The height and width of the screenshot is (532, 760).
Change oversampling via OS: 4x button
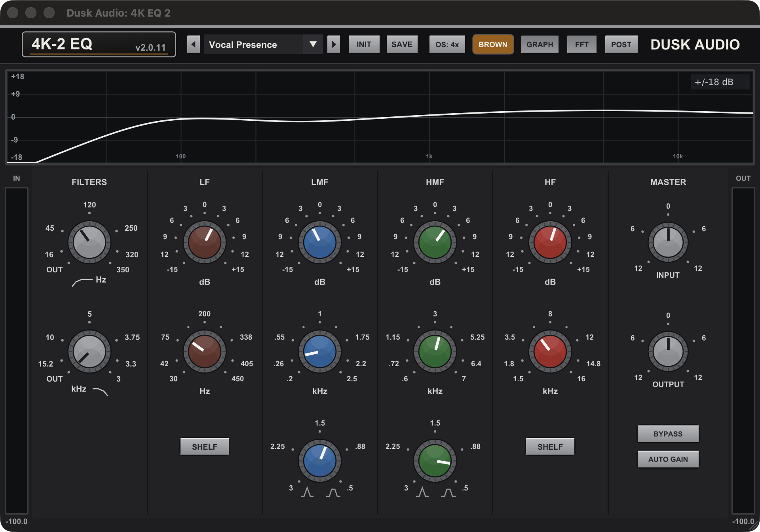447,44
